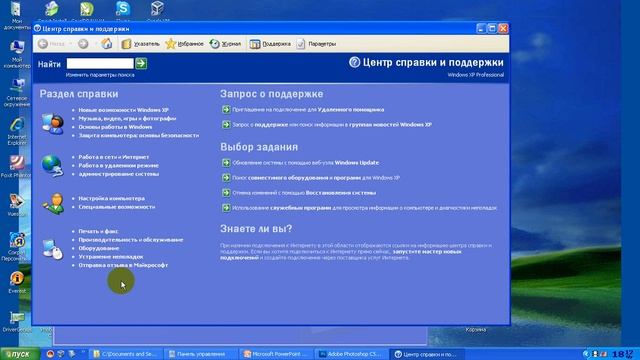Launch Internet Explorer desktop icon
This screenshot has height=360, width=640.
click(17, 131)
